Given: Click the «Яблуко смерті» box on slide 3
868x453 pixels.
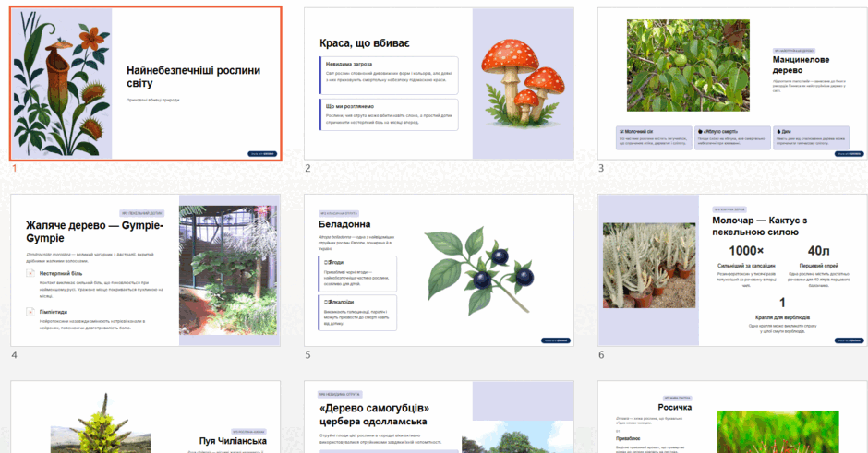Looking at the screenshot, I should tap(732, 137).
